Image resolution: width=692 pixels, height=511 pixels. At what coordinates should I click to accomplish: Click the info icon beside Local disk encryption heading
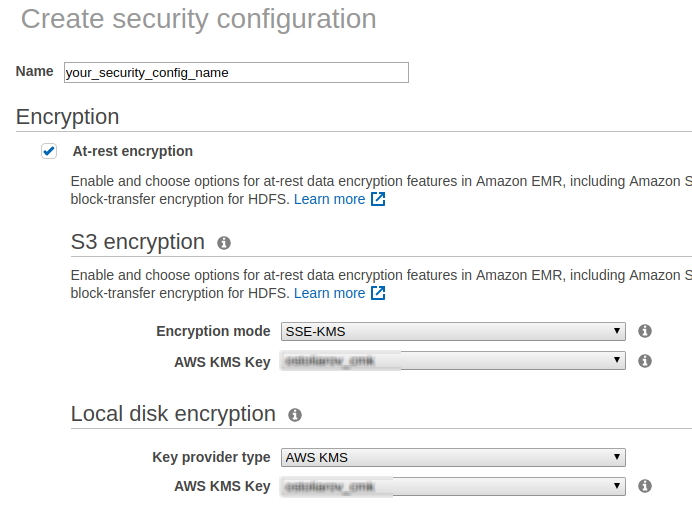(x=295, y=415)
